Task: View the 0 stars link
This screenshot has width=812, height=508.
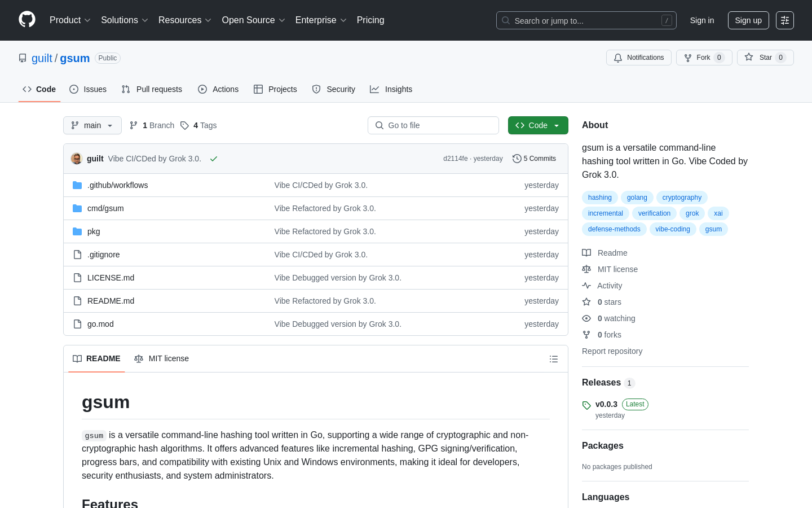Action: coord(602,302)
